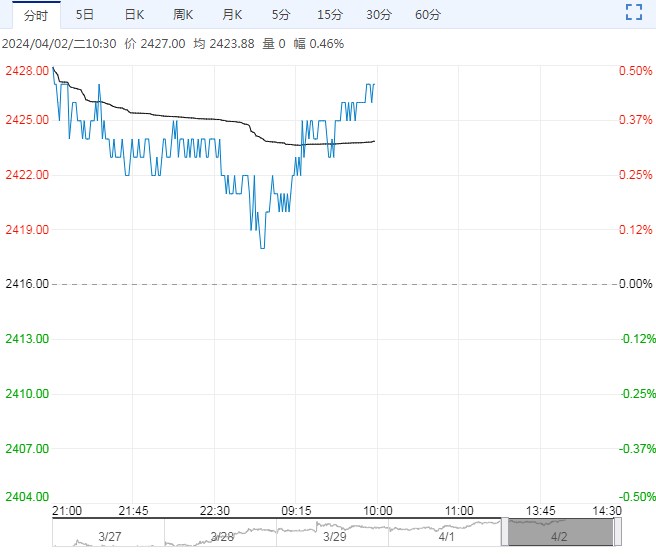Open the 日K daily candlestick tab
The width and height of the screenshot is (656, 554).
coord(134,14)
